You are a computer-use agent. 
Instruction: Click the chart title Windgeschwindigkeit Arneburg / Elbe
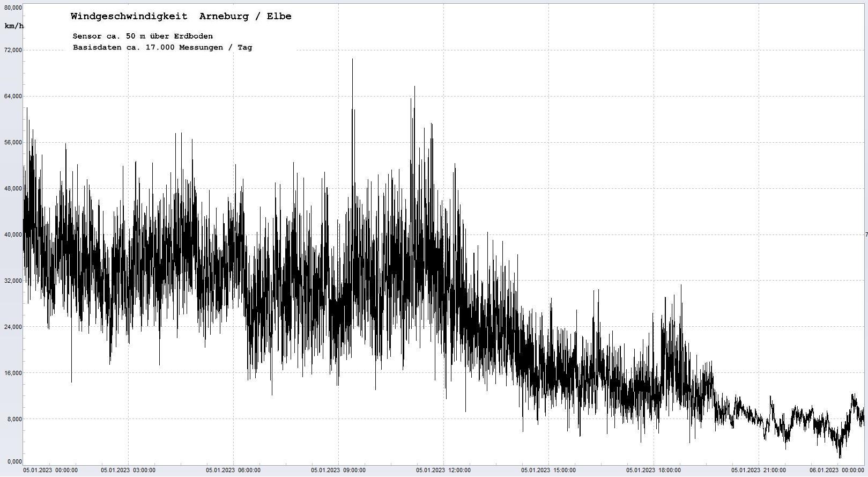coord(181,16)
